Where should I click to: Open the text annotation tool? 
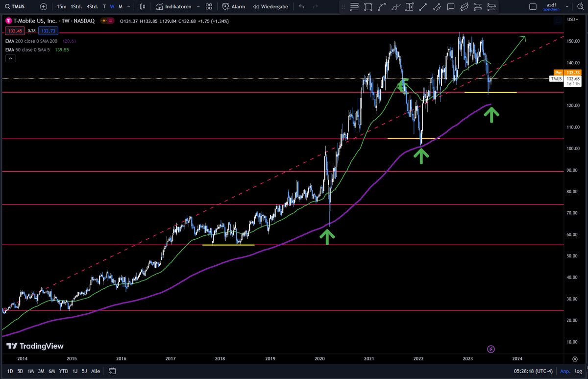pos(451,6)
